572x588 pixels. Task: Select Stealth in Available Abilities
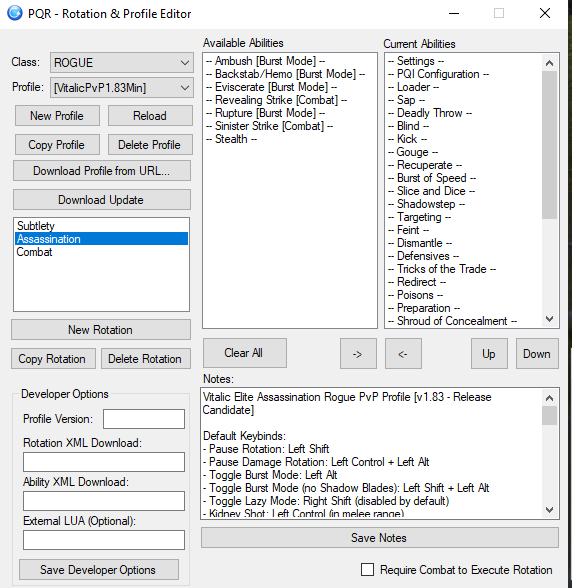(231, 139)
